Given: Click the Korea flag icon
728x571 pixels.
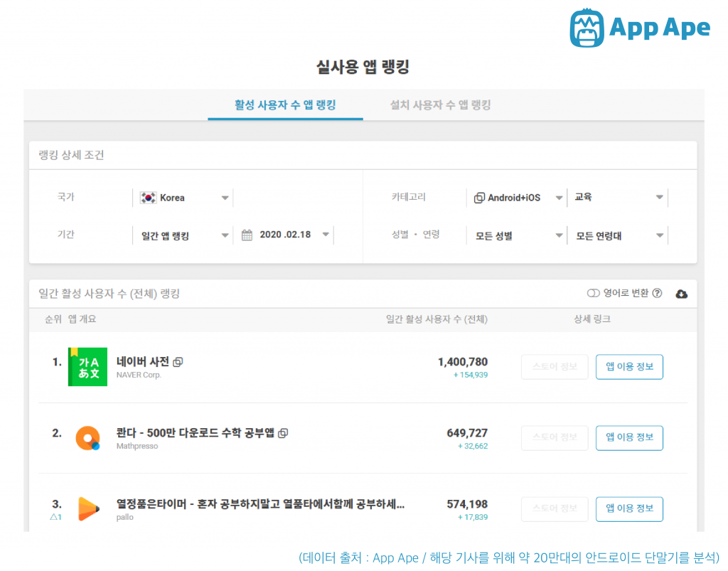Looking at the screenshot, I should coord(148,198).
